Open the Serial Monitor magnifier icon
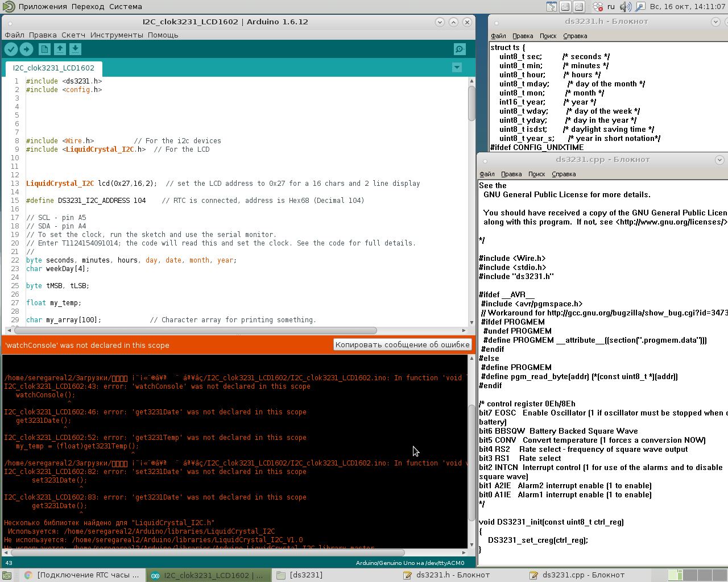 460,49
